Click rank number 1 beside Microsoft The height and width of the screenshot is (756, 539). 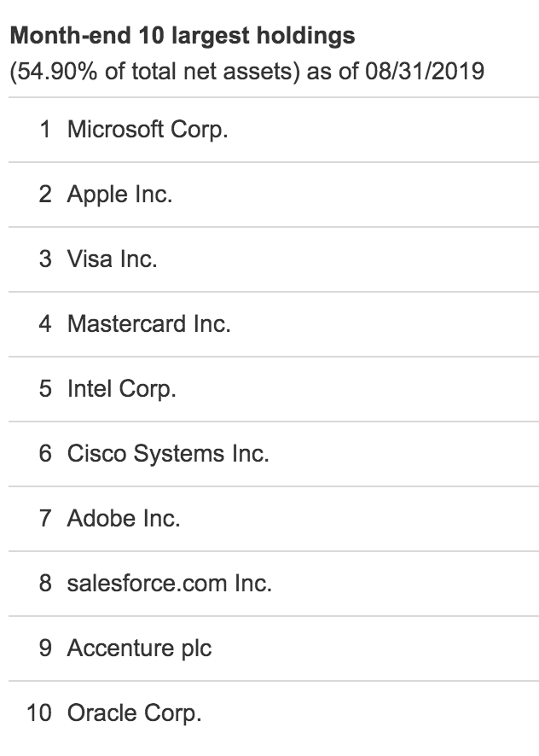(x=45, y=129)
